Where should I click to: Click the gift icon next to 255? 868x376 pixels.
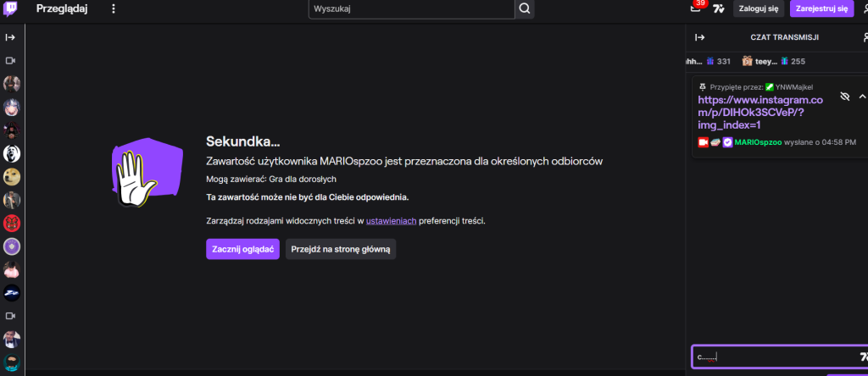pos(784,61)
